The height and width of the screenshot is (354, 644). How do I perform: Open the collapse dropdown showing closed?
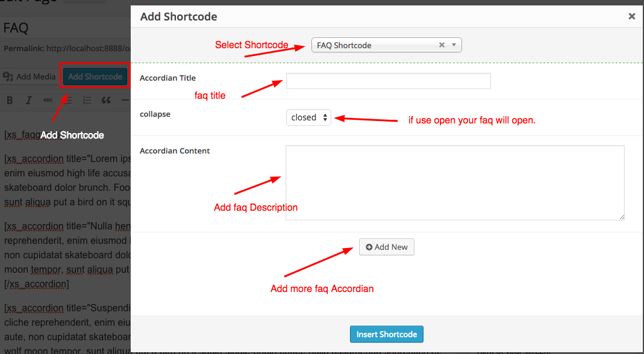(308, 117)
